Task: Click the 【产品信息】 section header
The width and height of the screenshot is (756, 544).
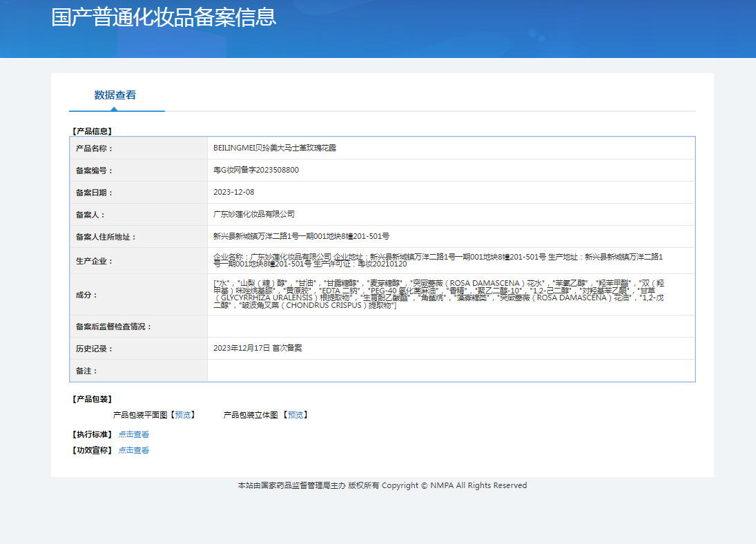Action: (x=92, y=130)
